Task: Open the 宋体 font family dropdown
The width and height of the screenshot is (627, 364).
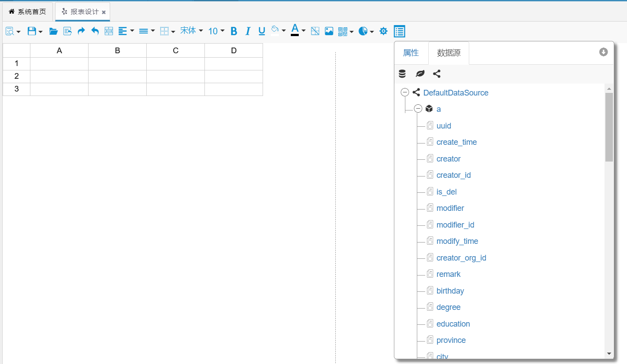Action: [192, 31]
